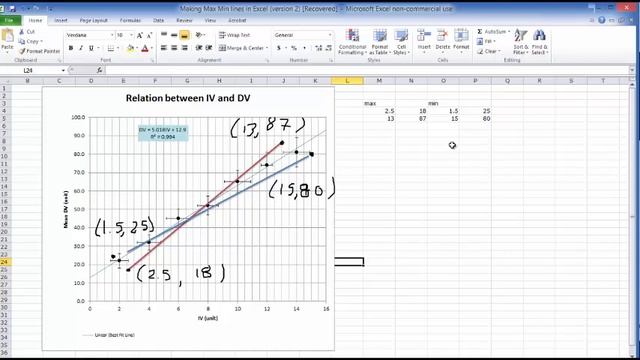Click the Borders icon
The image size is (640, 360).
pos(111,48)
